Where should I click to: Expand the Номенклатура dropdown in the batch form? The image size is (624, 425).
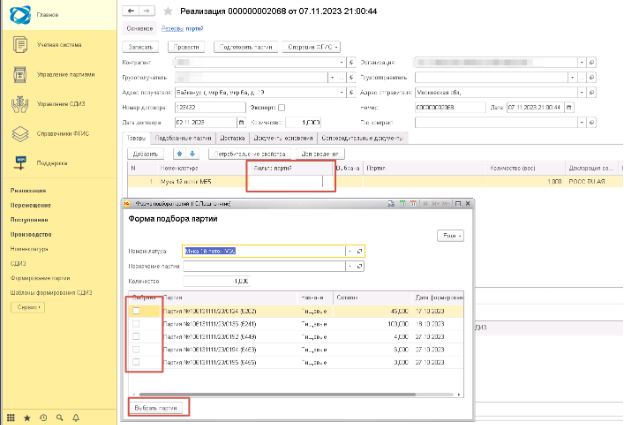point(349,252)
